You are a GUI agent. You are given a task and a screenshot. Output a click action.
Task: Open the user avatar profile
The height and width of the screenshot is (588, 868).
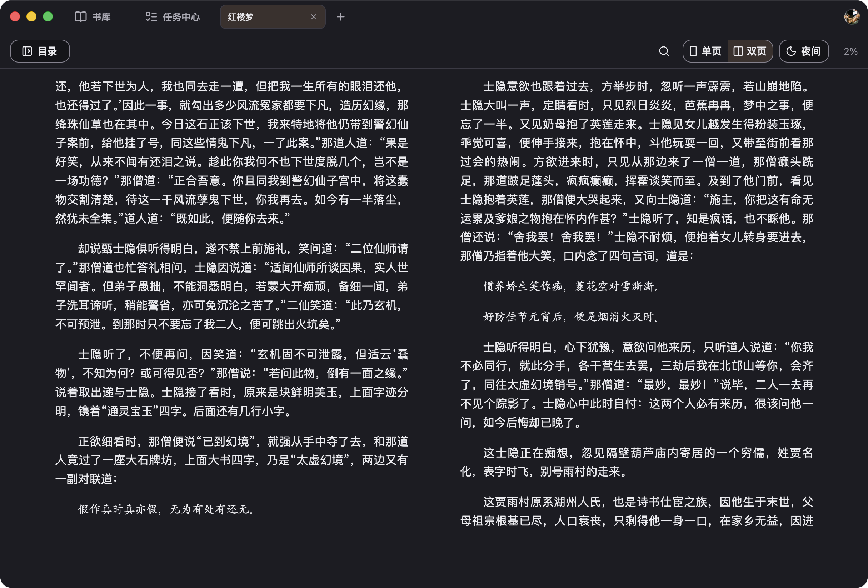coord(852,17)
